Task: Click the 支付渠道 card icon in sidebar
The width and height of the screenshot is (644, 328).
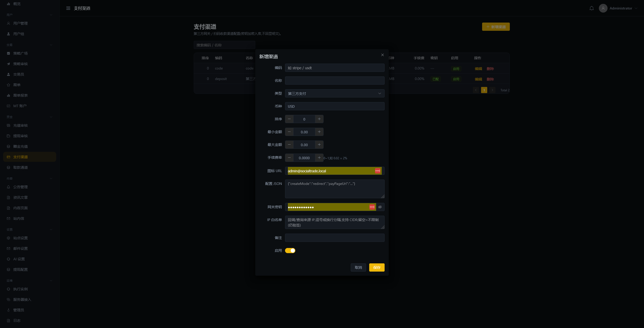Action: pyautogui.click(x=8, y=157)
